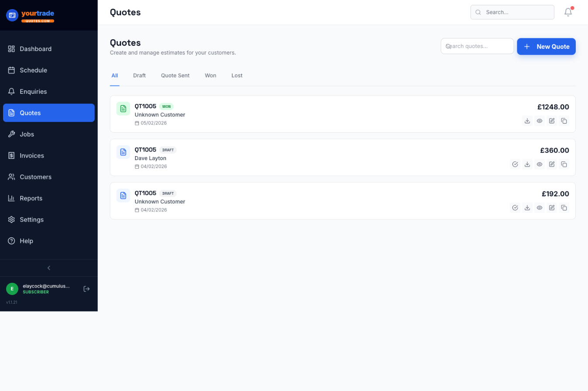Duplicate the £192.00 draft quote
This screenshot has height=391, width=588.
pyautogui.click(x=564, y=208)
